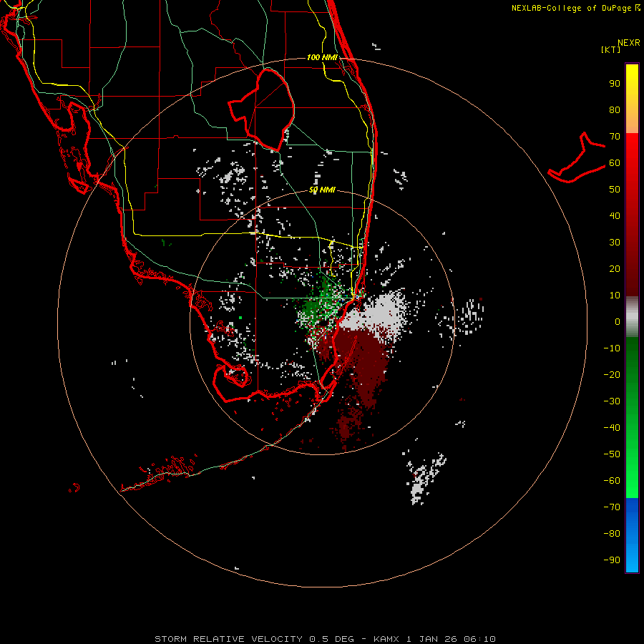The height and width of the screenshot is (644, 644).
Task: Click the NEXR label above the color scale
Action: point(628,43)
